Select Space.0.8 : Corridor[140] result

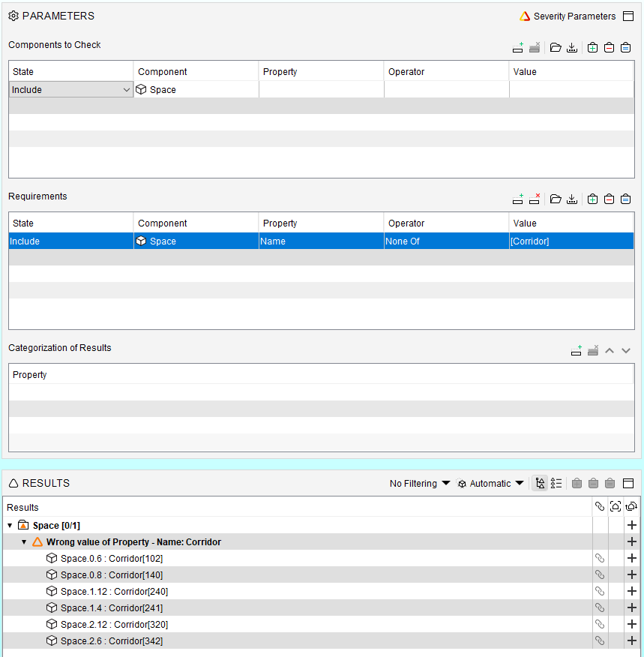click(x=112, y=574)
